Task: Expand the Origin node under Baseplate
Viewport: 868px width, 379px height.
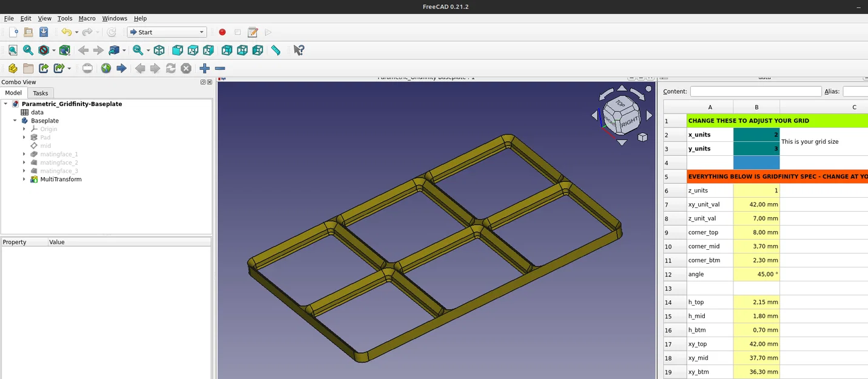Action: click(x=24, y=129)
